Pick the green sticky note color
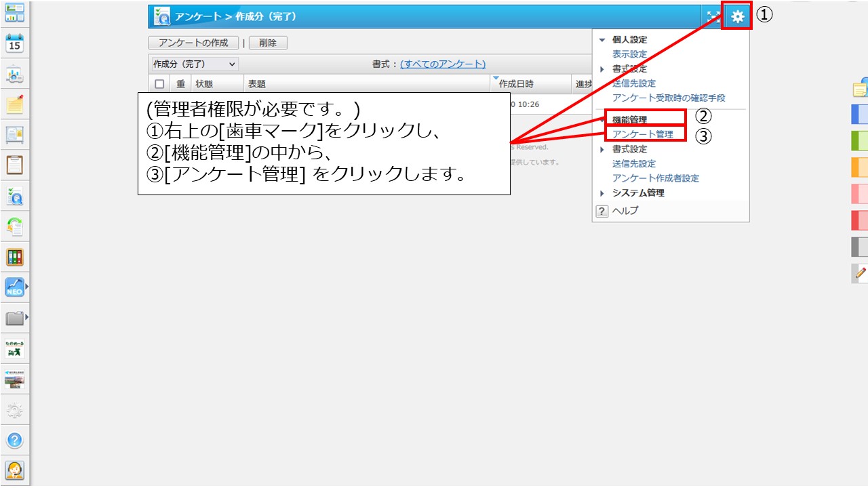Image resolution: width=868 pixels, height=488 pixels. click(859, 140)
